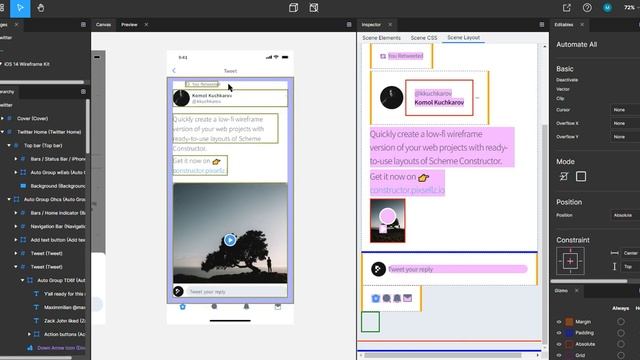Expand the Navigation Bar tree node
This screenshot has width=640, height=360.
(x=16, y=226)
